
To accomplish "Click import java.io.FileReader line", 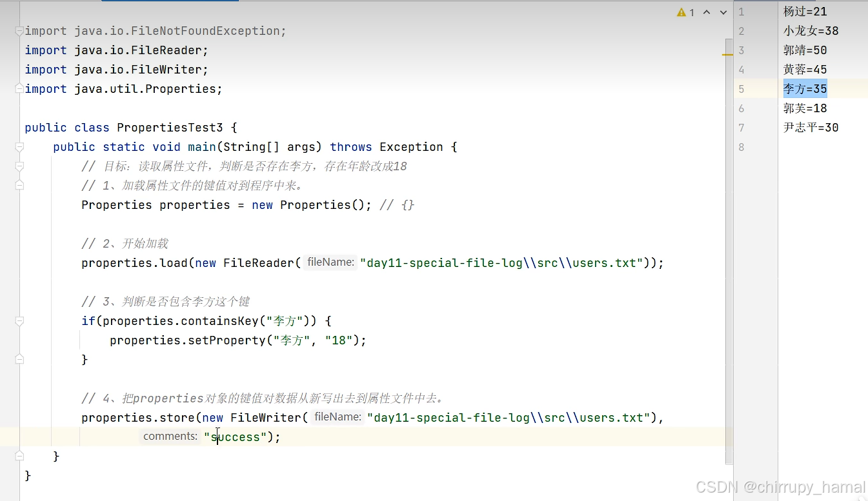I will click(x=117, y=50).
